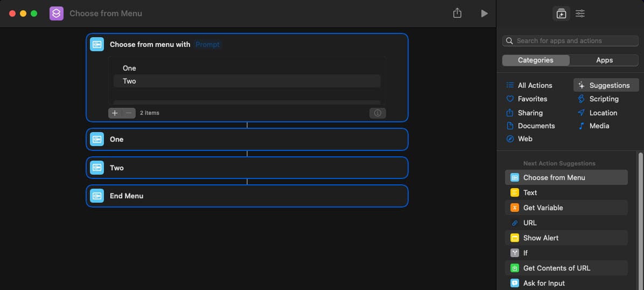Run the shortcut with the play button
Viewport: 644px width, 290px height.
coord(484,13)
